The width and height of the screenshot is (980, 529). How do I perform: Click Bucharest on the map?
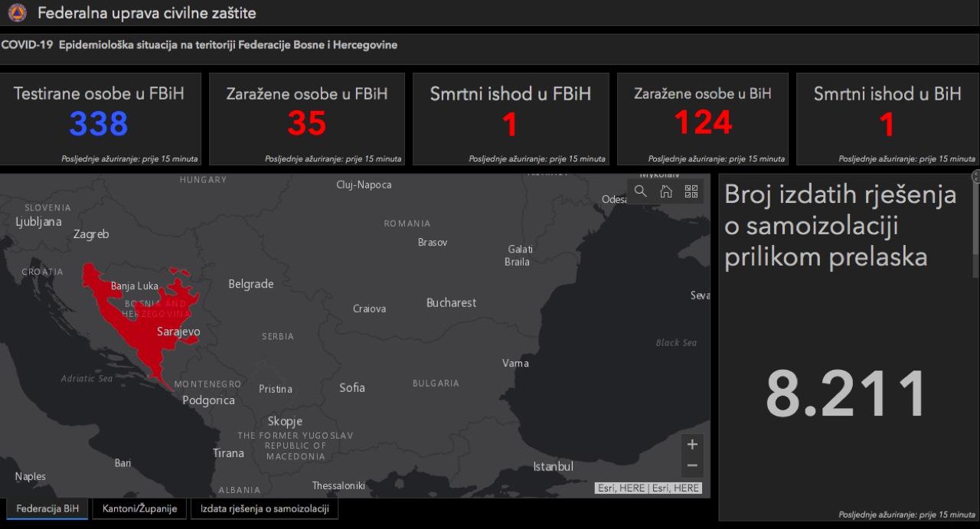451,302
